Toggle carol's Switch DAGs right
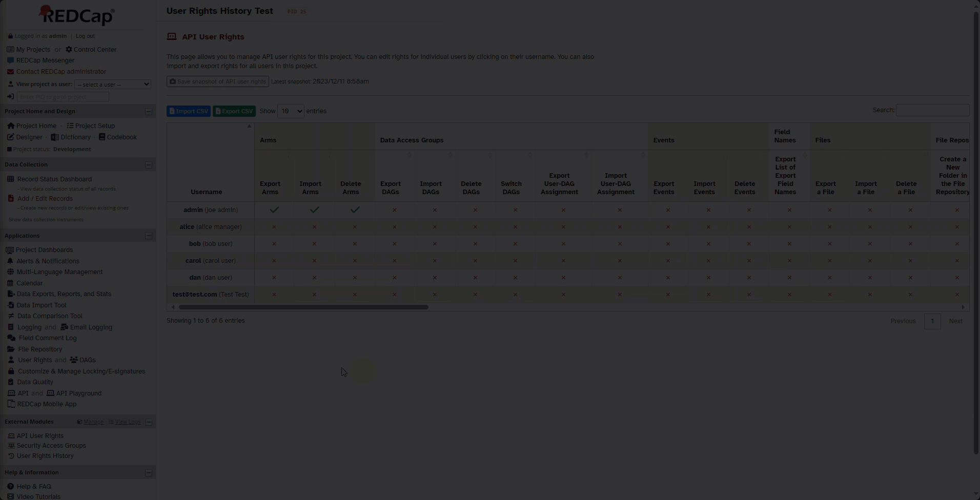Image resolution: width=980 pixels, height=500 pixels. point(515,261)
